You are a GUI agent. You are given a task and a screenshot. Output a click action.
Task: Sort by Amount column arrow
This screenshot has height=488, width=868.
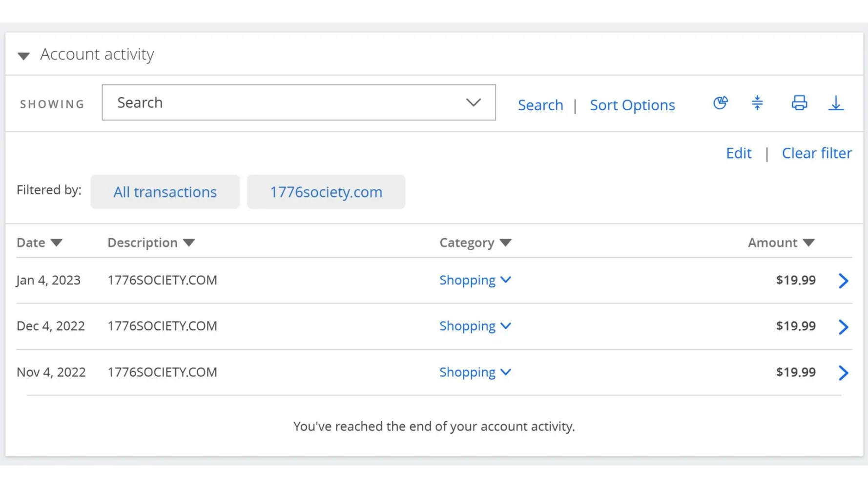tap(808, 243)
